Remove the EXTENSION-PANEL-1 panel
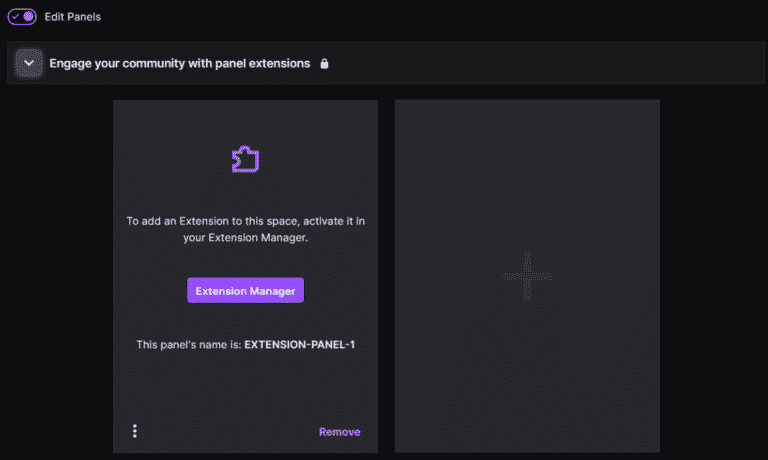This screenshot has height=460, width=768. pos(339,432)
